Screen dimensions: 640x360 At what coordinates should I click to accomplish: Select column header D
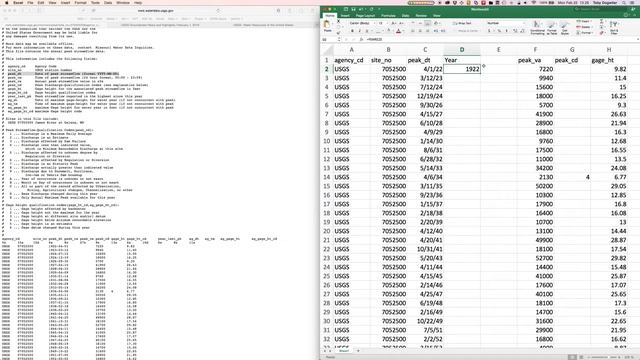462,50
